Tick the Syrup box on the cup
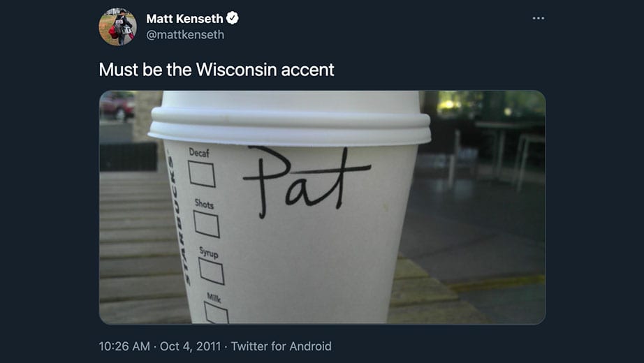 click(x=212, y=272)
